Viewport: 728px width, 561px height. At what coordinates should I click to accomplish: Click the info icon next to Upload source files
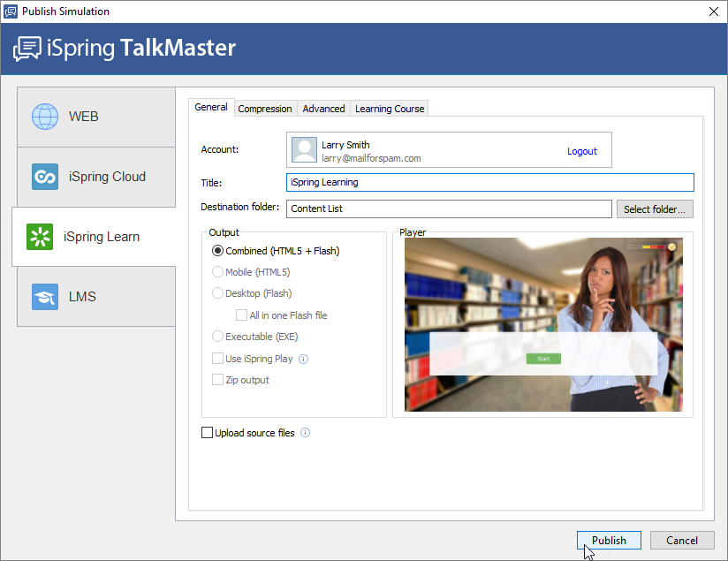tap(306, 433)
